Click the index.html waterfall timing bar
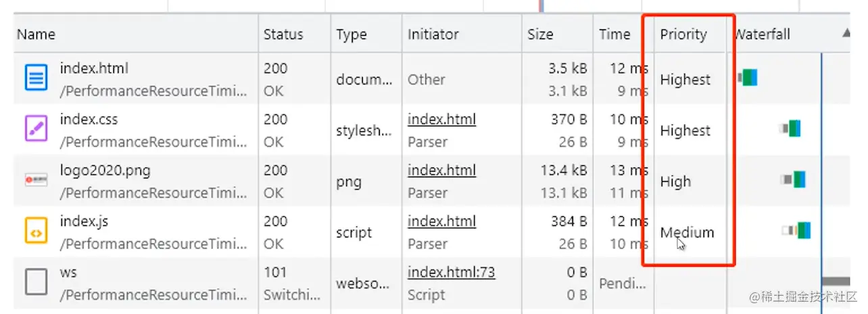Screen dimensions: 868x314 pyautogui.click(x=748, y=78)
